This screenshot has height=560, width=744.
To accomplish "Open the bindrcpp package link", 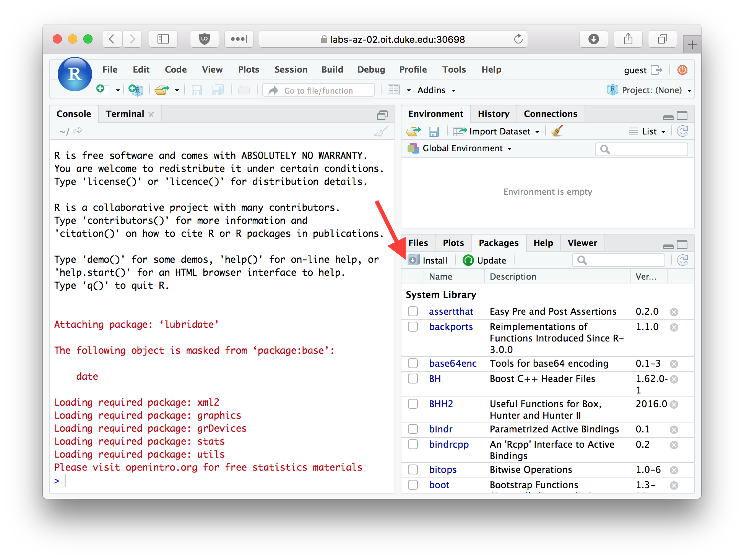I will [449, 445].
